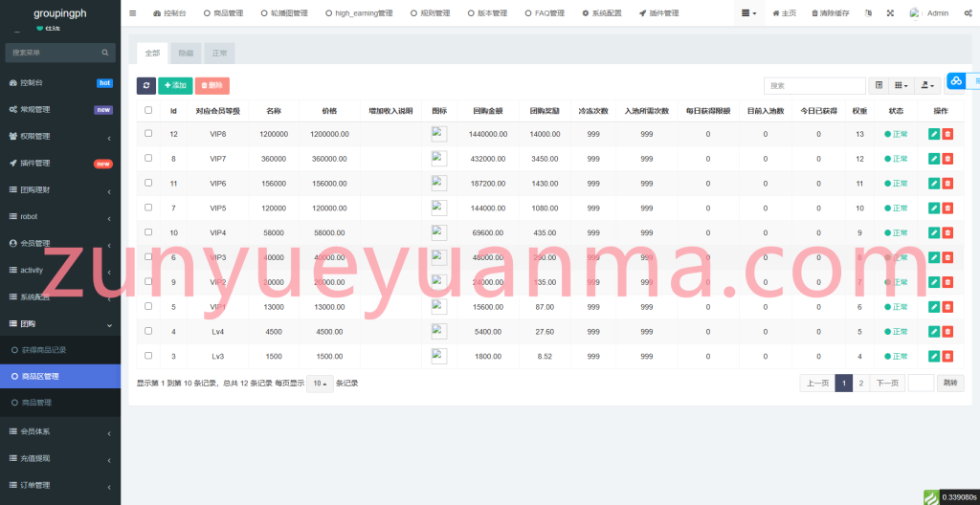Delete the VIP1 row with trash icon
This screenshot has width=980, height=505.
click(947, 307)
